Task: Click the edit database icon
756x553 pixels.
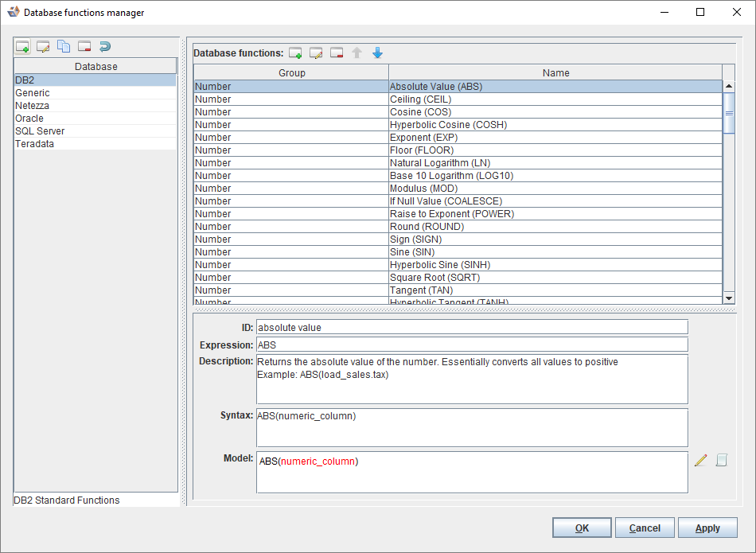Action: pyautogui.click(x=43, y=47)
